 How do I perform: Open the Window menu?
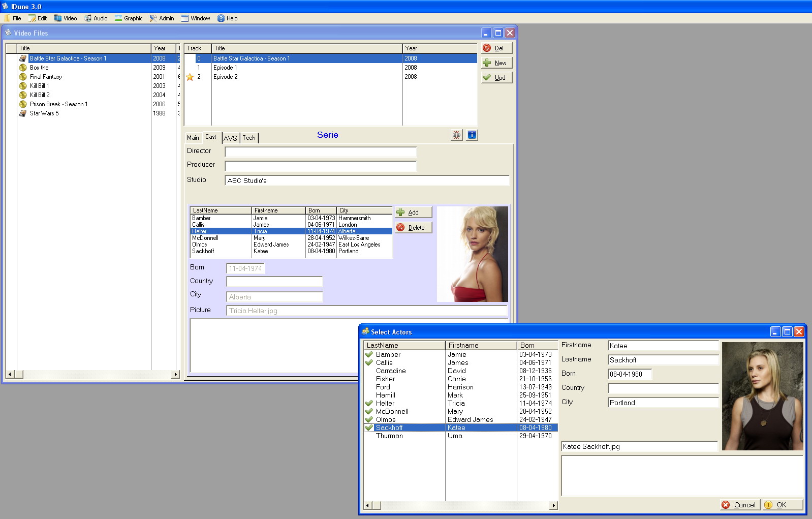click(x=196, y=18)
